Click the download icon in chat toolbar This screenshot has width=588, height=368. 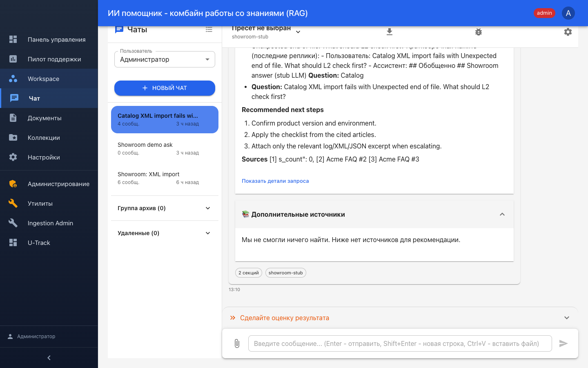click(390, 32)
